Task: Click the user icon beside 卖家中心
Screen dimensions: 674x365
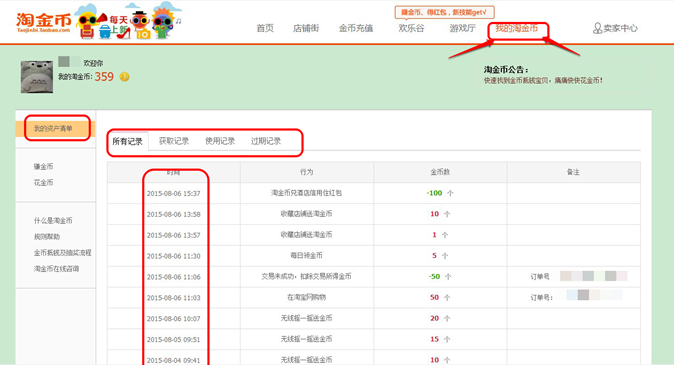Action: 597,28
